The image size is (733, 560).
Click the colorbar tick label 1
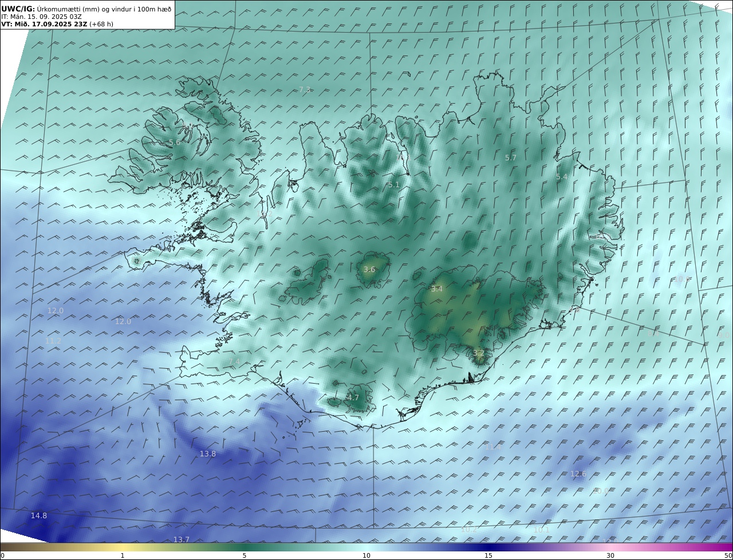[123, 555]
